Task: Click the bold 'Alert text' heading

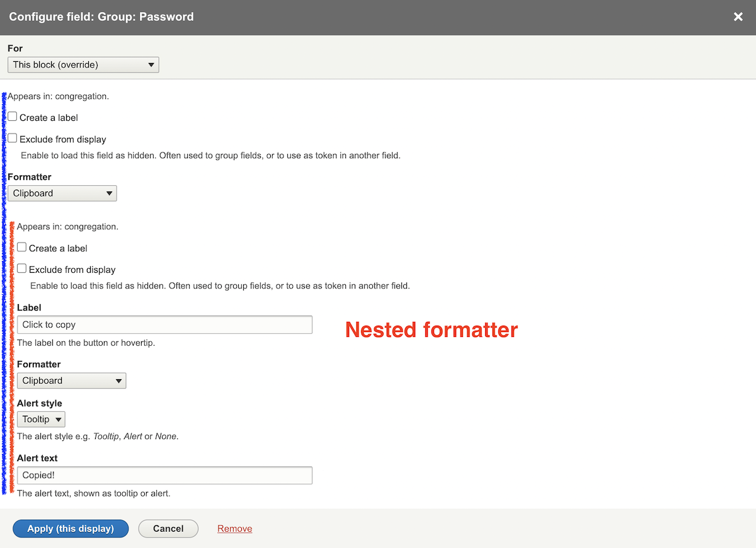Action: (37, 458)
